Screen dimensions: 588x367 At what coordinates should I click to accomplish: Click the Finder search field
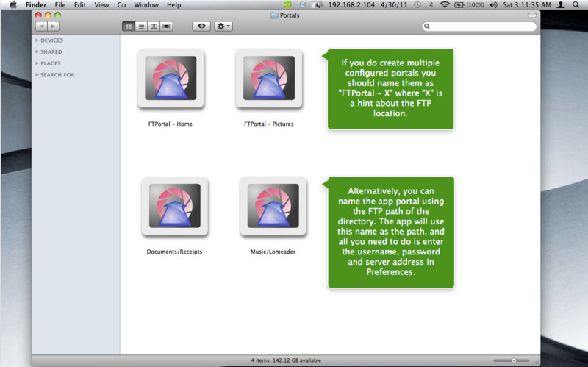point(479,26)
